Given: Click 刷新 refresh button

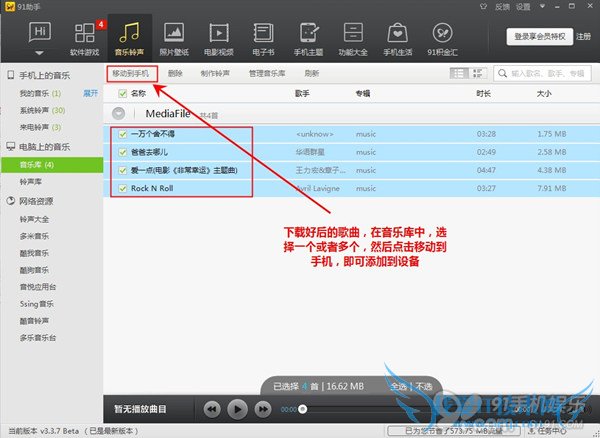Looking at the screenshot, I should coord(311,73).
